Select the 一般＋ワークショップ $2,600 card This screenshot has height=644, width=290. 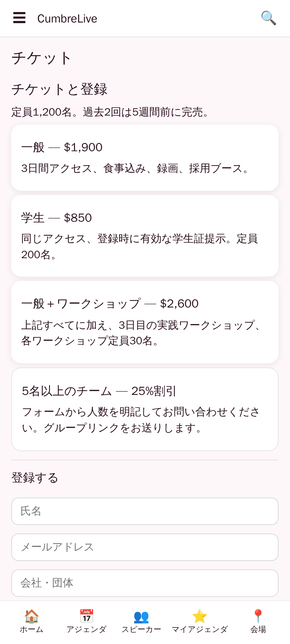(x=145, y=322)
